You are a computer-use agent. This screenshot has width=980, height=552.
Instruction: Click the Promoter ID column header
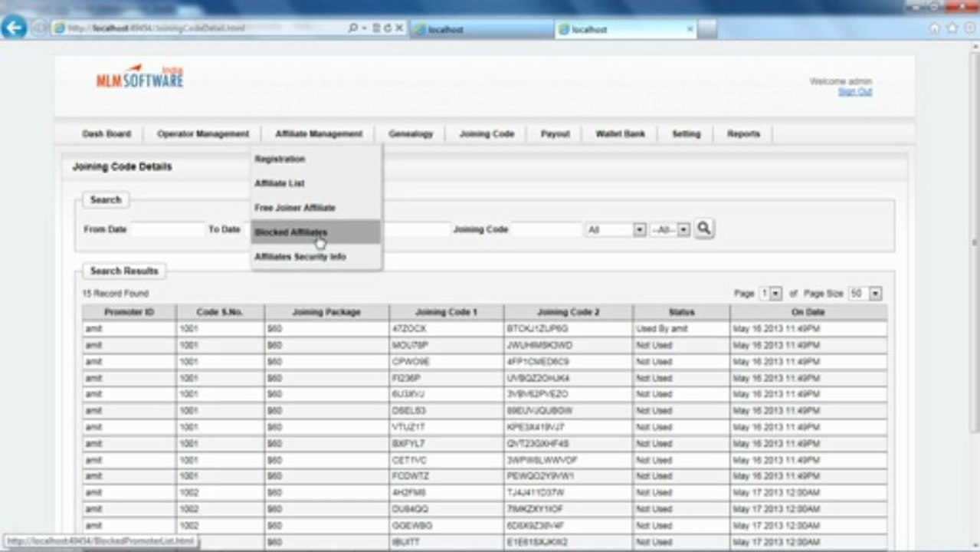(x=129, y=312)
